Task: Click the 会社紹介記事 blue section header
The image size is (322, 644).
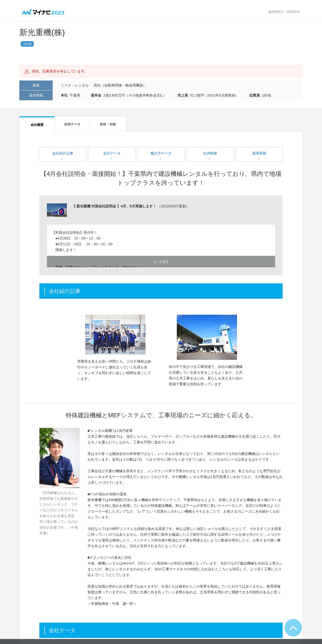Action: coord(161,291)
